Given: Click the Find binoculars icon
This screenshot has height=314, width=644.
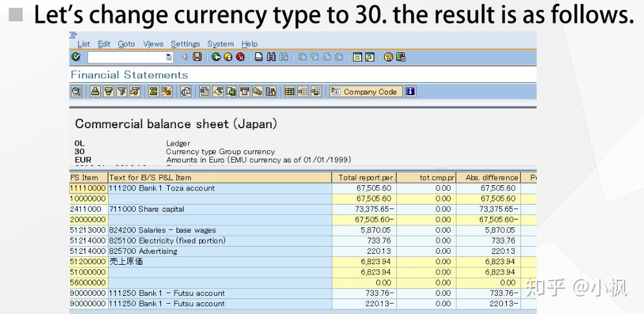Looking at the screenshot, I should 271,57.
